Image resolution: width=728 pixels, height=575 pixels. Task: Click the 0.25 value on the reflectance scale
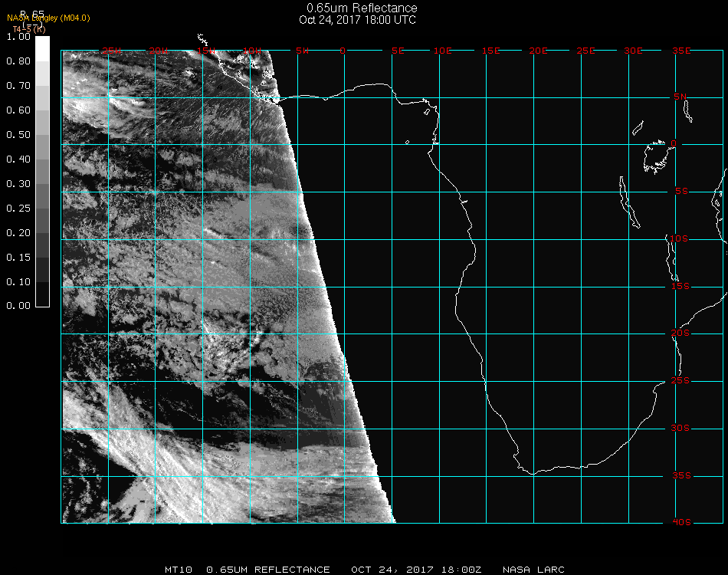tap(18, 208)
